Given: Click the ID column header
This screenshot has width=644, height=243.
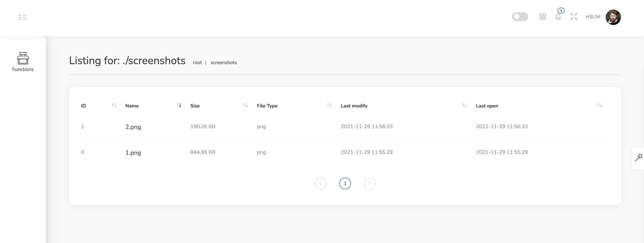Looking at the screenshot, I should pyautogui.click(x=83, y=106).
